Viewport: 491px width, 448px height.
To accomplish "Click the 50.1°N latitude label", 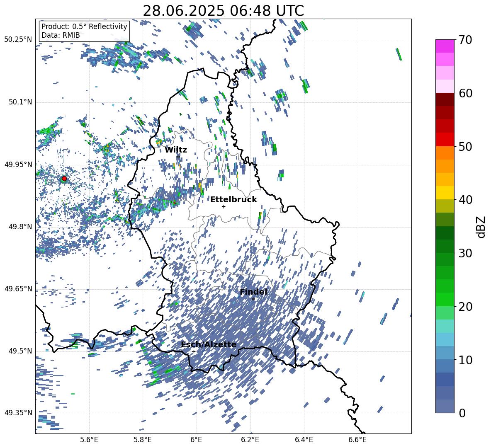I will click(20, 102).
